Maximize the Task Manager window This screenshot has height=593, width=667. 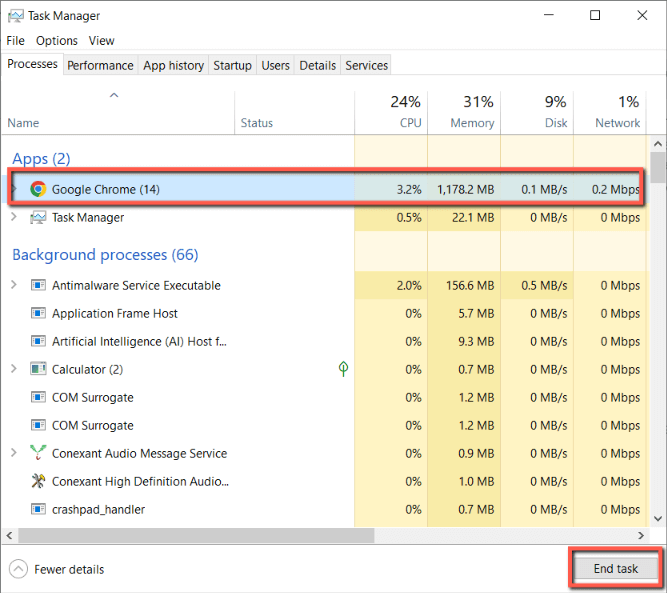[x=595, y=15]
